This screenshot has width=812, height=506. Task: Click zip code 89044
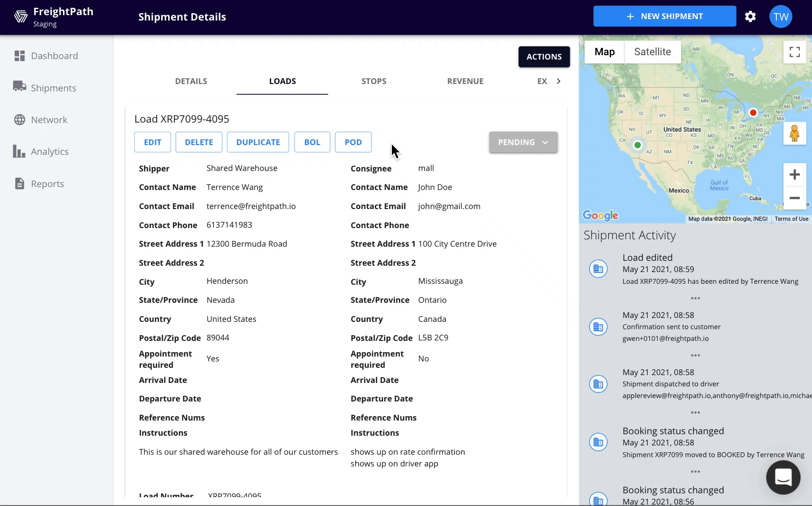[218, 337]
